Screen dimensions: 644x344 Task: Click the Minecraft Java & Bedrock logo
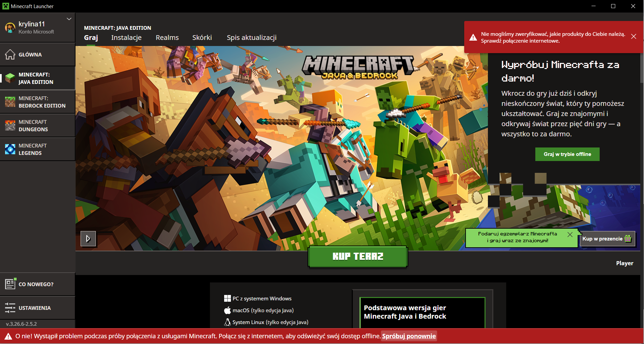(x=359, y=67)
